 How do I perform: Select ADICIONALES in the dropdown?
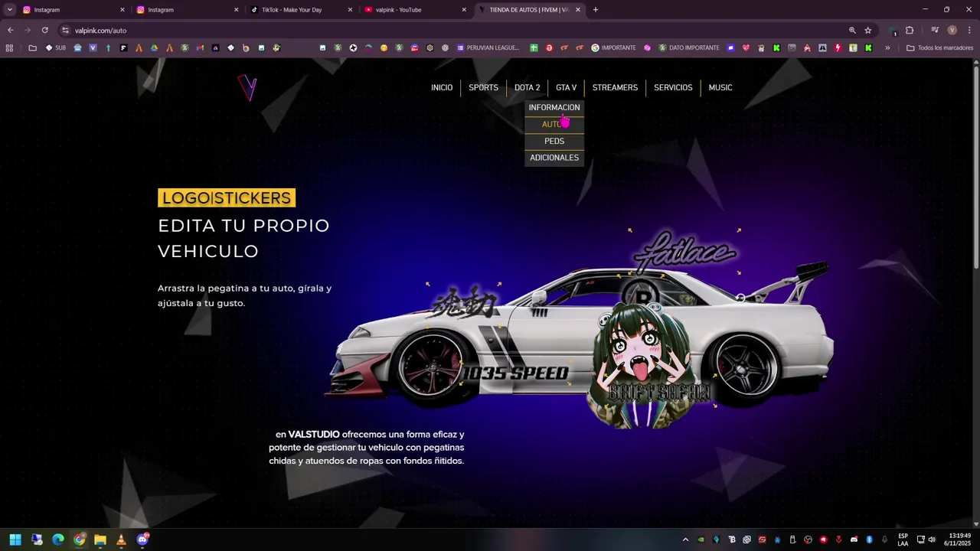554,158
